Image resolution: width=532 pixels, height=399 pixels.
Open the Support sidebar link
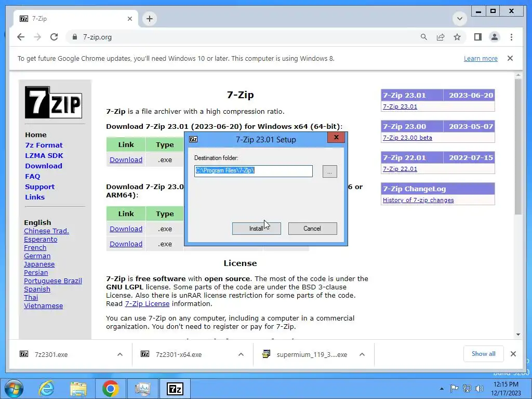tap(39, 187)
